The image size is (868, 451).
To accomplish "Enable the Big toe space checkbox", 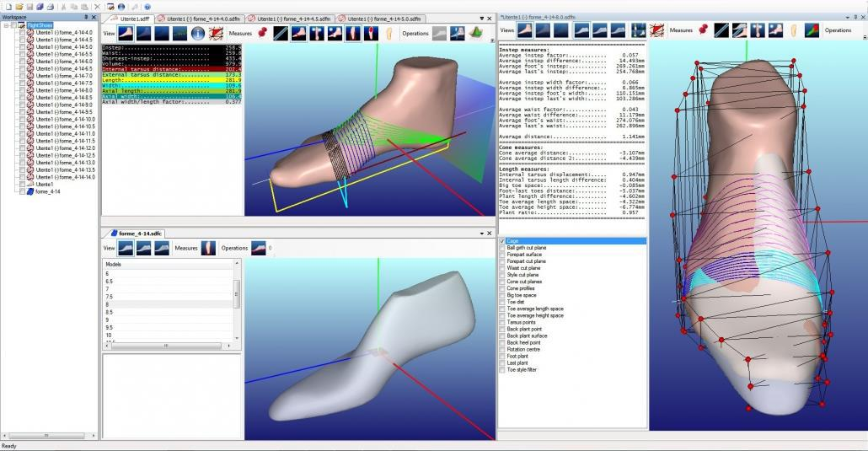I will point(502,295).
